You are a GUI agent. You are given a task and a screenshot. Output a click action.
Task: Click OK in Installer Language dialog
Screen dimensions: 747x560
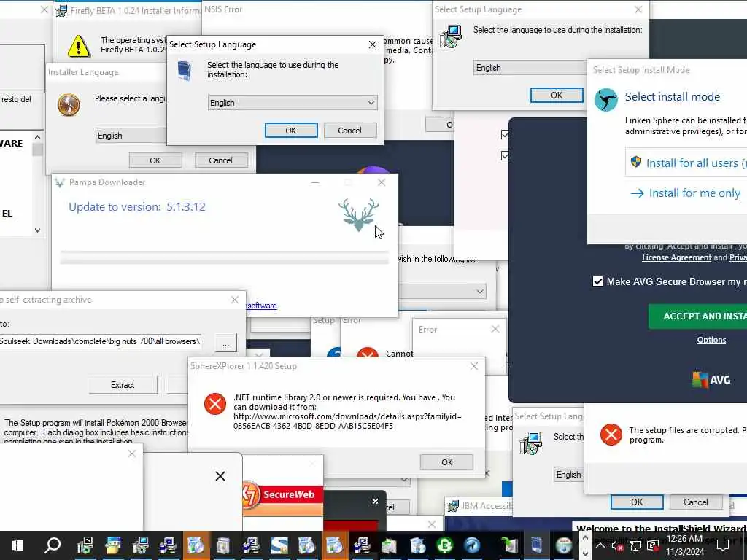155,160
